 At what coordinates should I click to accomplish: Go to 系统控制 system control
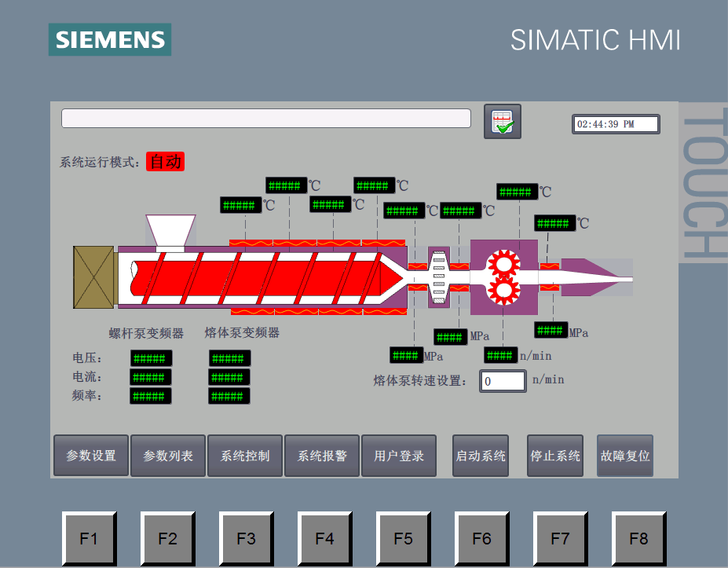(244, 456)
